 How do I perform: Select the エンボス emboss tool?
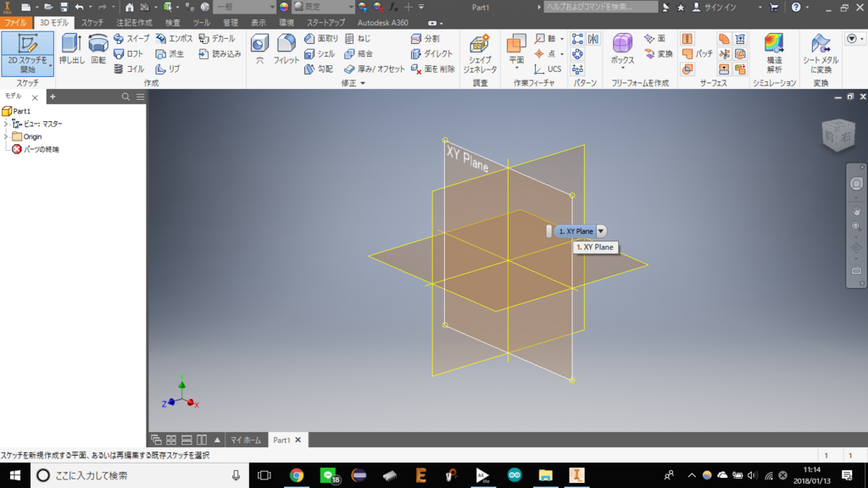tap(174, 39)
